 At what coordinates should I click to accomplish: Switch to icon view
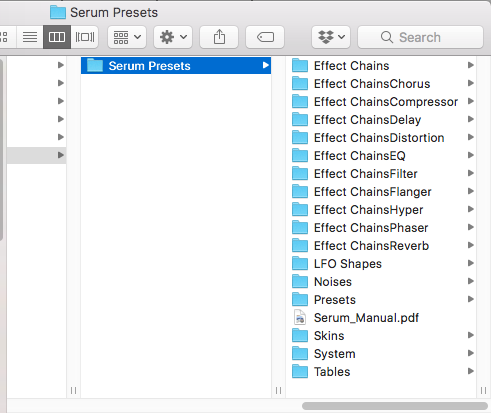click(4, 37)
